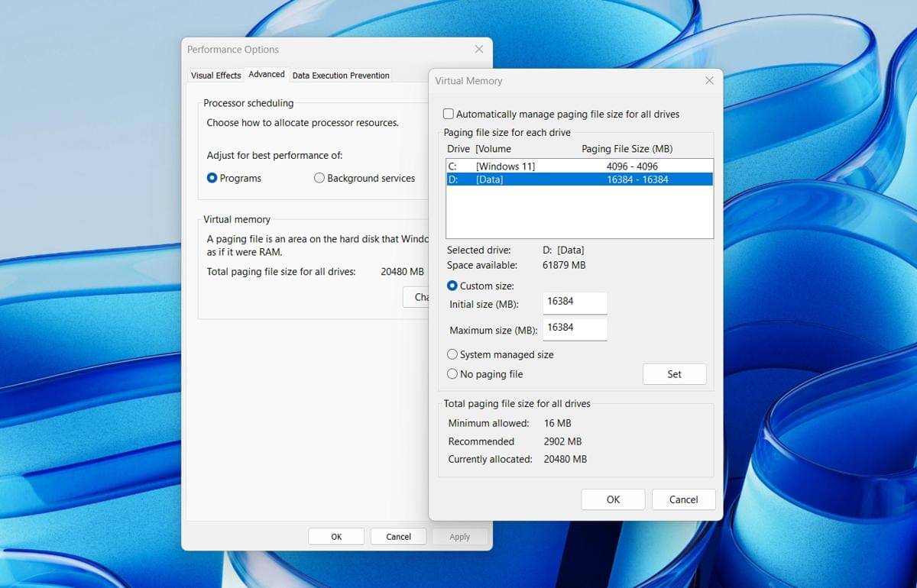Switch to the Visual Effects tab

[215, 75]
